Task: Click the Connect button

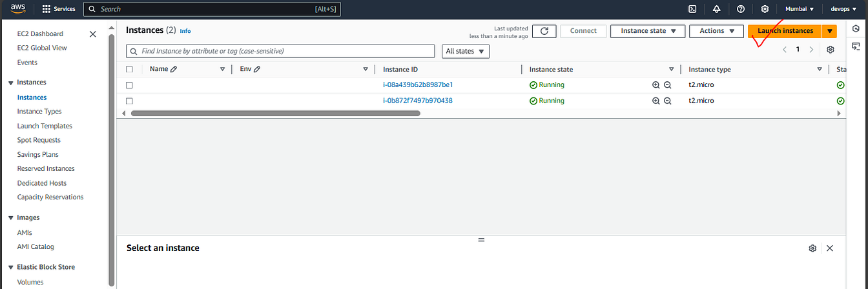Action: point(583,31)
